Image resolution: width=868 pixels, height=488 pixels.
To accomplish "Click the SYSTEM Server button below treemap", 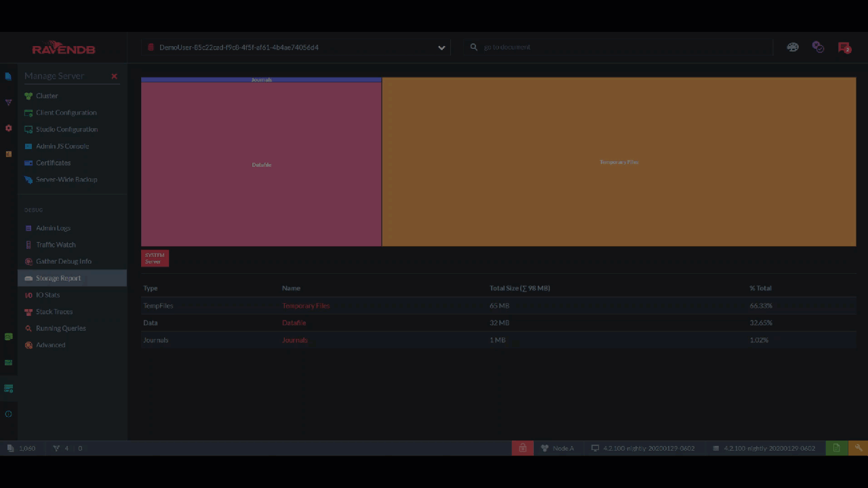I will [155, 258].
